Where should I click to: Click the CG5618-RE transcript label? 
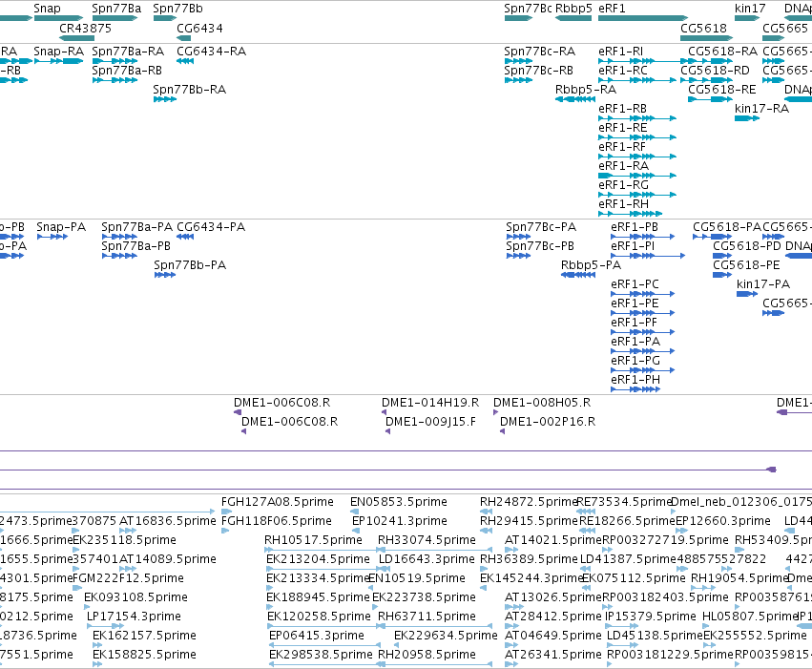tap(722, 90)
